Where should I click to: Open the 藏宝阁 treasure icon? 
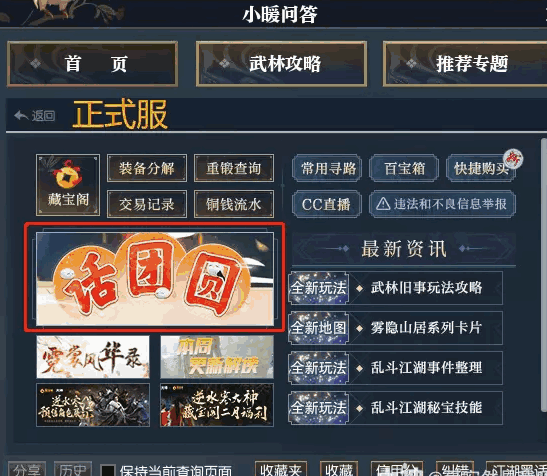pyautogui.click(x=68, y=185)
